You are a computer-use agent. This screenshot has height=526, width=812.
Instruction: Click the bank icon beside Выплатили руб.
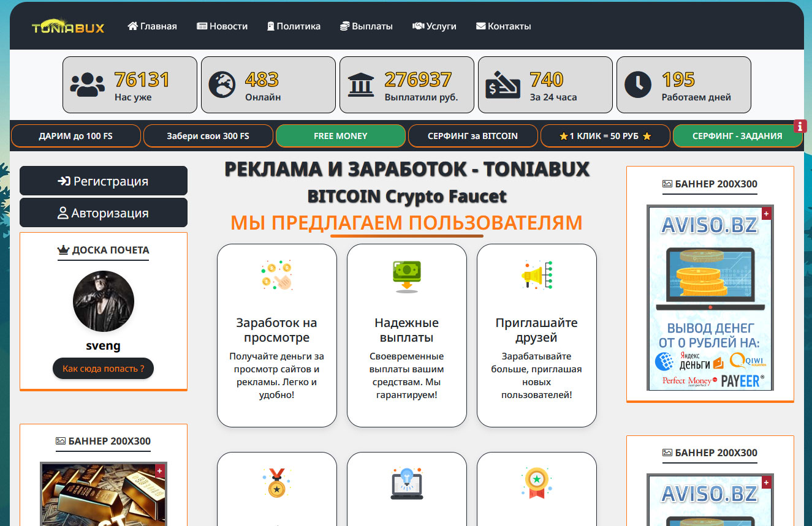(361, 85)
